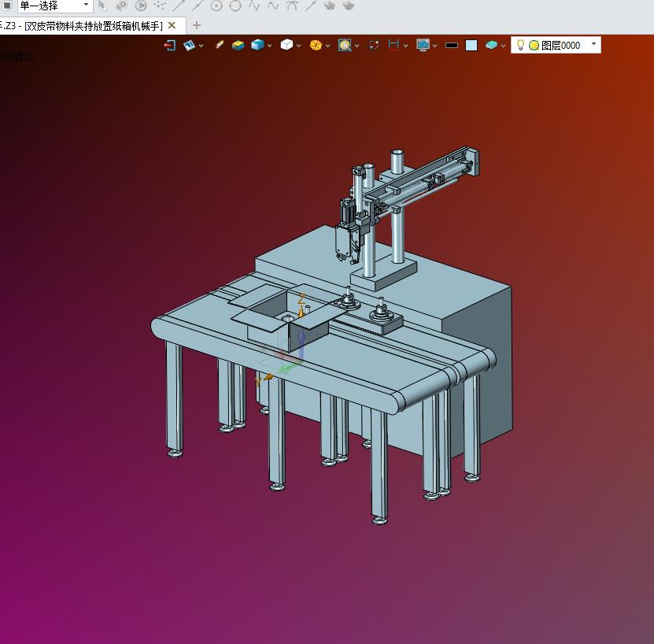Click the light blue color swatch
This screenshot has width=654, height=644.
(x=471, y=46)
